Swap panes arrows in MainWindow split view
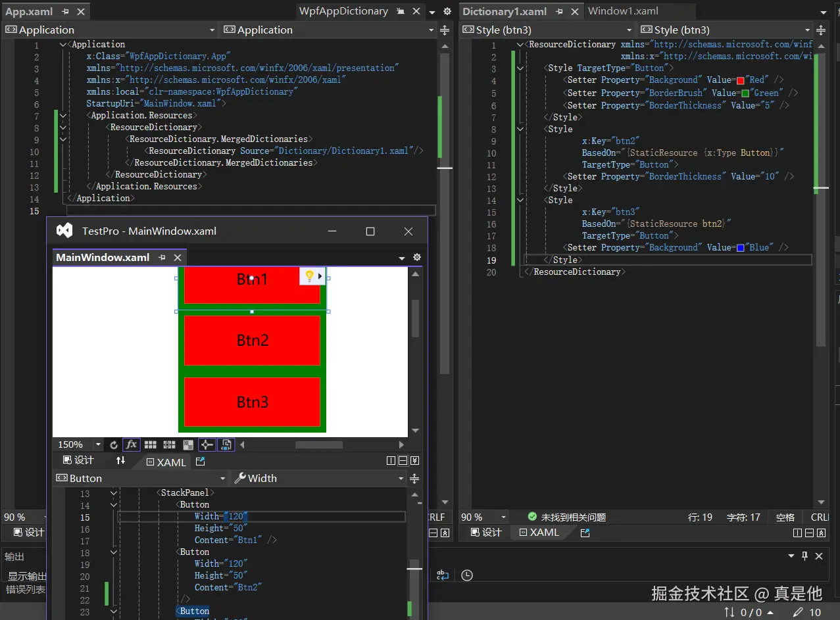 (x=120, y=461)
